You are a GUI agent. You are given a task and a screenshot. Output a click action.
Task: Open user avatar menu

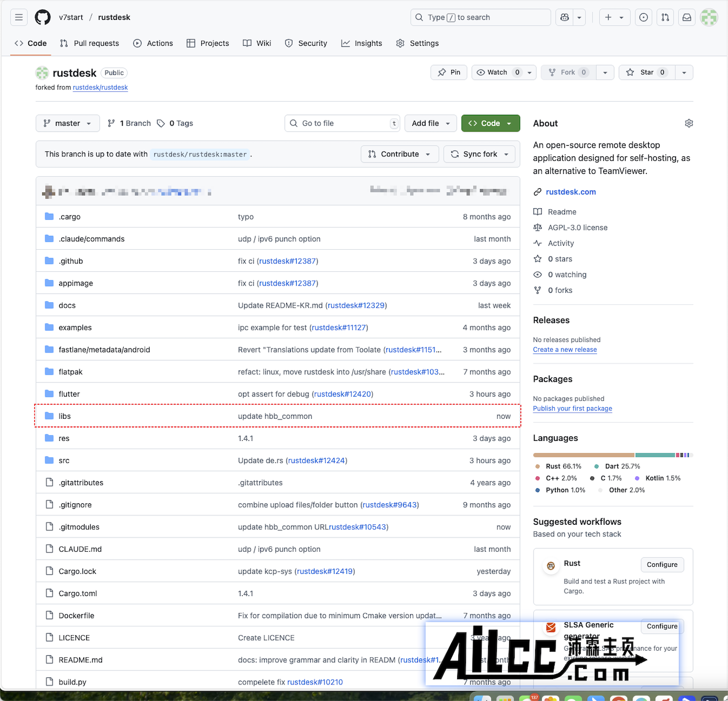click(x=709, y=17)
